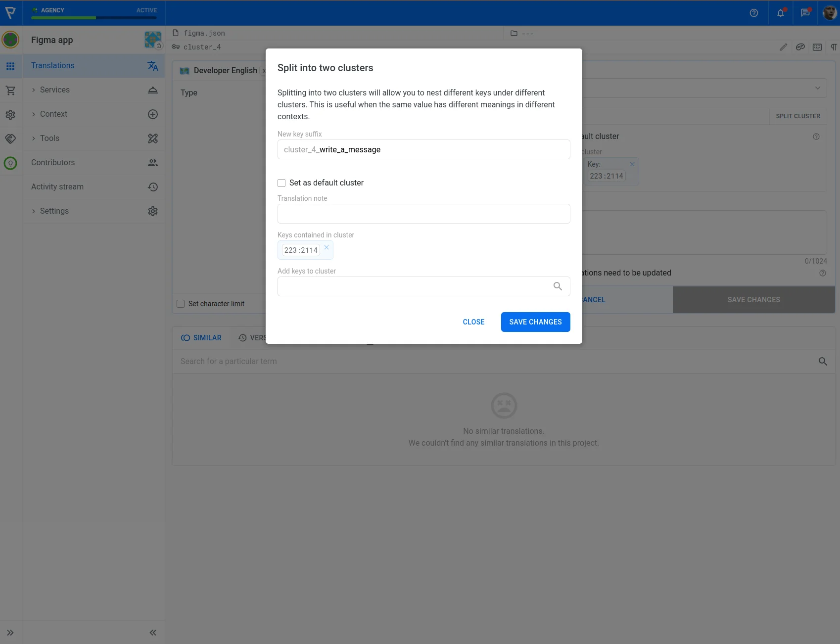Click the notifications bell icon

tap(780, 13)
